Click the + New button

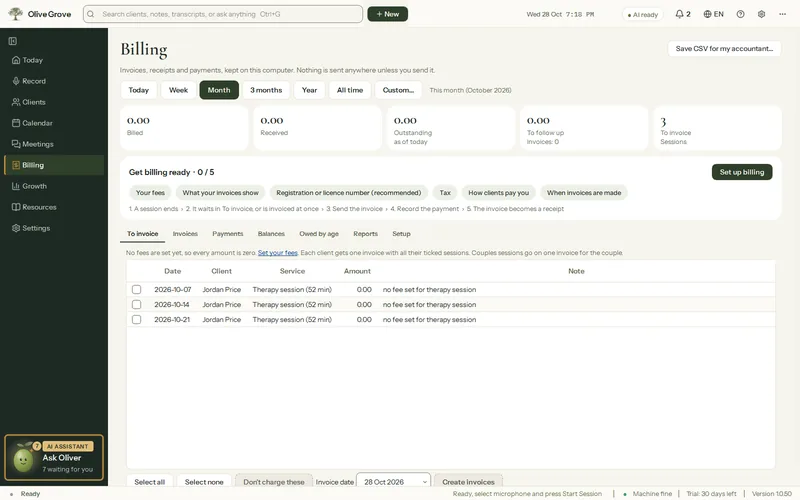(x=387, y=14)
